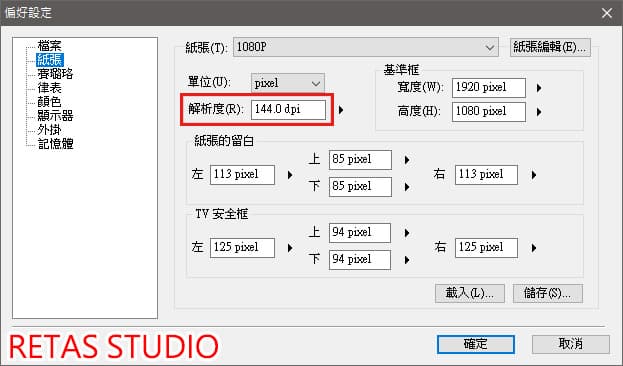Open arrow beside 紙張的留白 top margin
This screenshot has height=366, width=623.
coord(406,160)
